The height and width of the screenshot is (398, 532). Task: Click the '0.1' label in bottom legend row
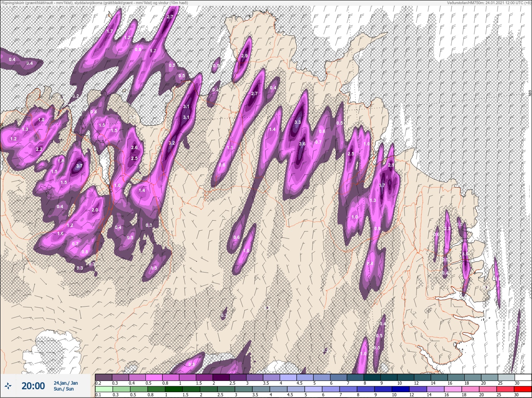point(98,395)
